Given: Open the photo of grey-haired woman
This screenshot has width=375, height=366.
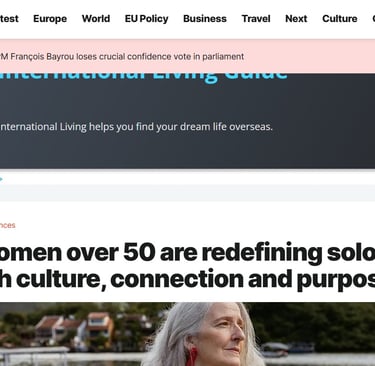Looking at the screenshot, I should click(187, 334).
